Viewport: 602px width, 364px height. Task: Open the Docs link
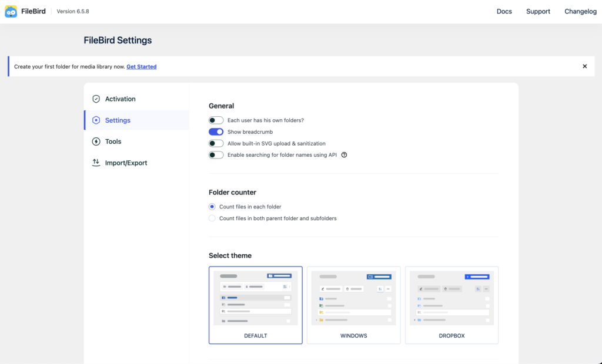(504, 12)
